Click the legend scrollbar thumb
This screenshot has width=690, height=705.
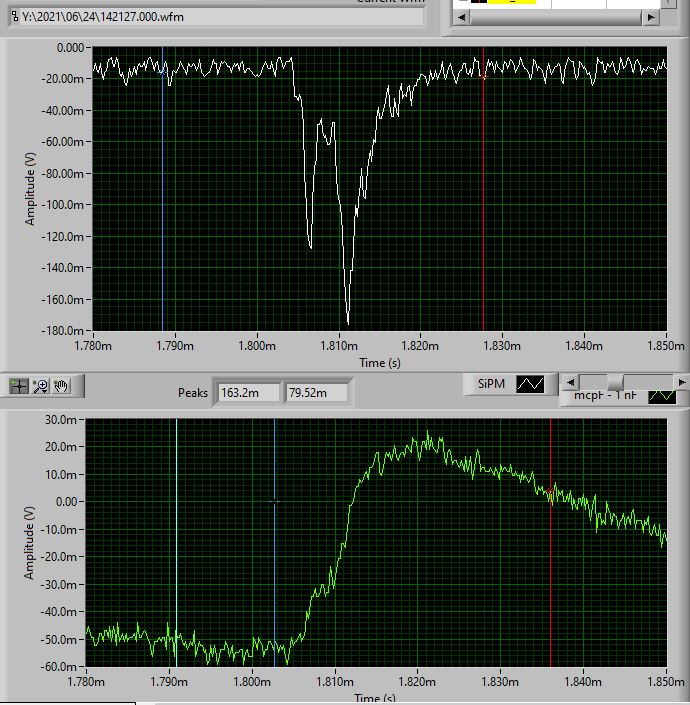(615, 383)
